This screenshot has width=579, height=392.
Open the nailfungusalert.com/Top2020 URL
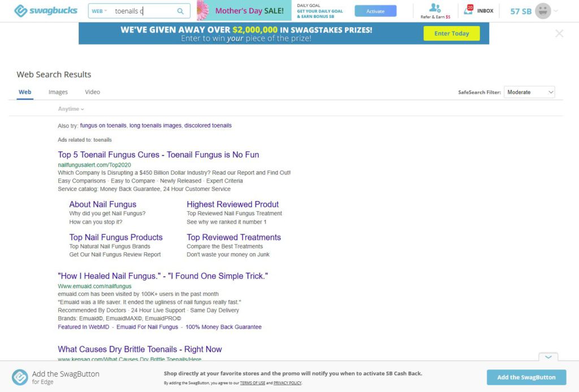[x=94, y=165]
